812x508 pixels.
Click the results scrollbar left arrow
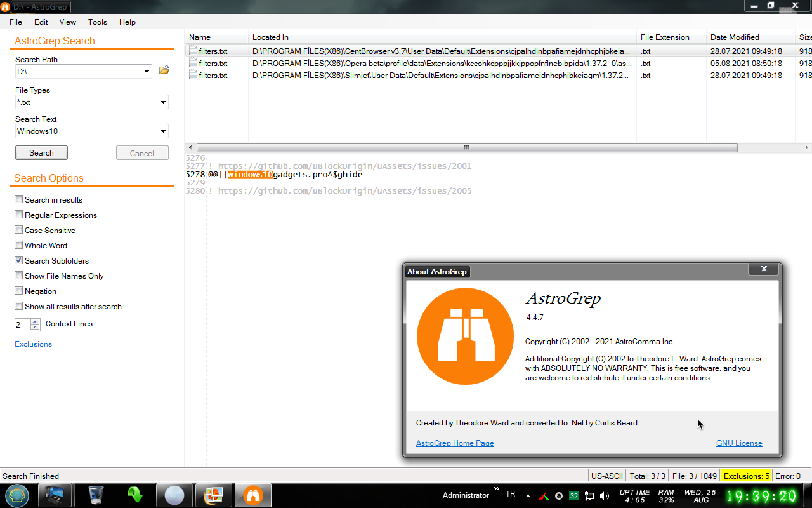click(190, 147)
